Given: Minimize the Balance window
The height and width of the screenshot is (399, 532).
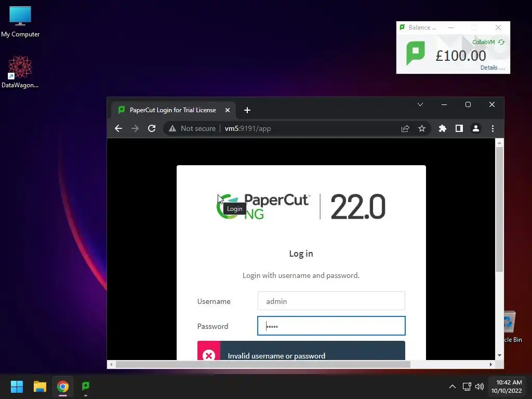Looking at the screenshot, I should [x=451, y=28].
